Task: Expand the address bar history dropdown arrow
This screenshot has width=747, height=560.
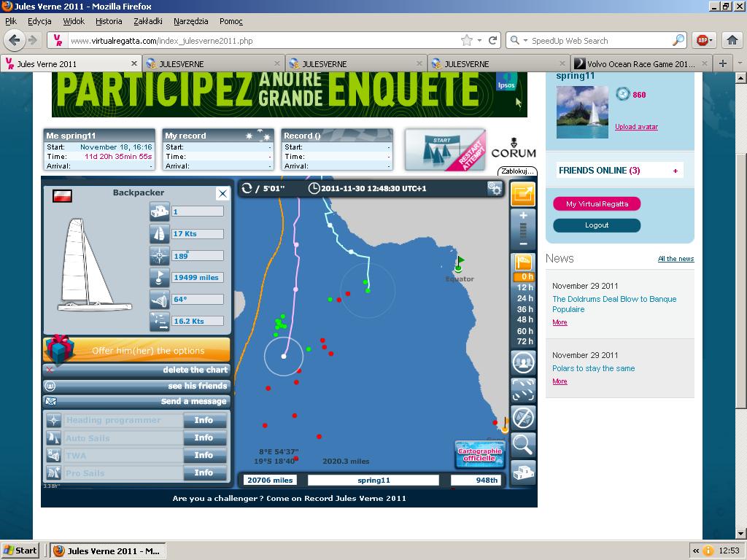Action: click(x=479, y=41)
